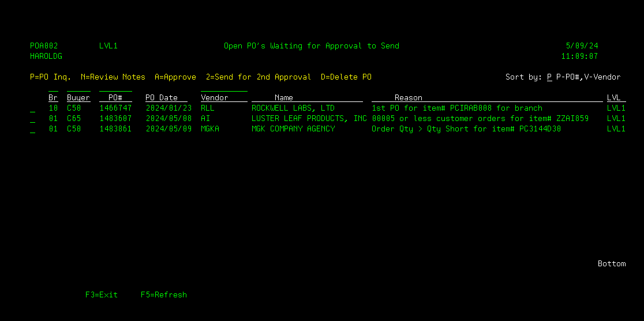Click 2=Send for 2nd Approval option
The image size is (644, 321).
tap(259, 77)
